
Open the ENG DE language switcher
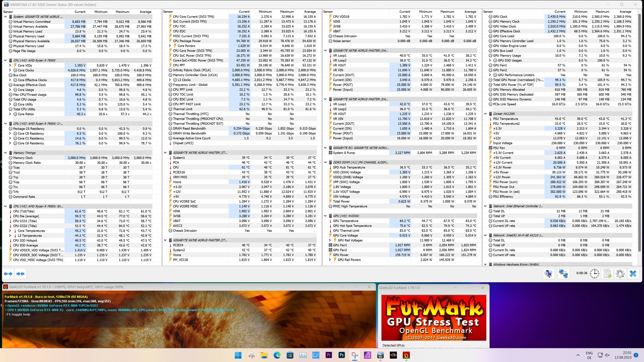(589, 355)
